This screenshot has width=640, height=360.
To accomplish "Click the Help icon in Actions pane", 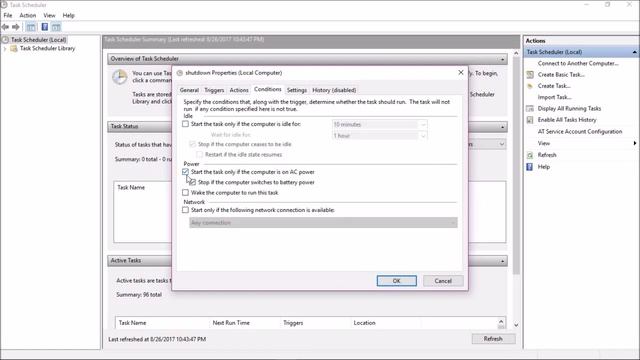I will (x=530, y=167).
